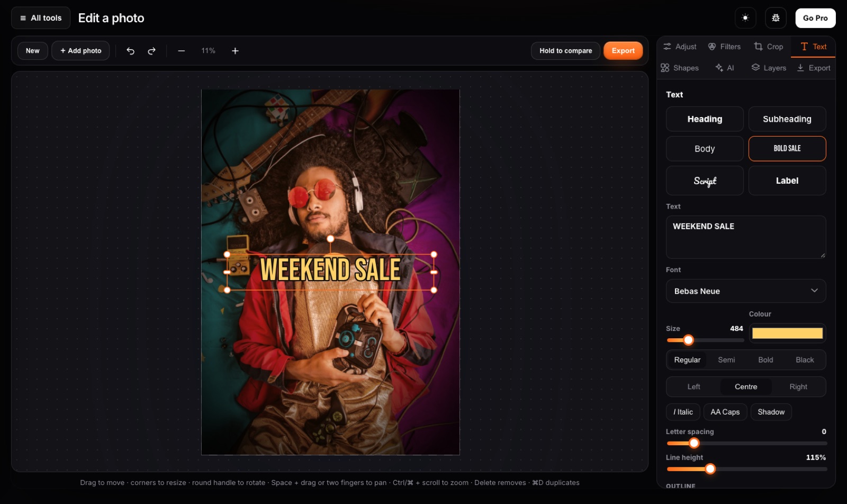Viewport: 847px width, 504px height.
Task: Add a Subheading text preset
Action: 787,119
